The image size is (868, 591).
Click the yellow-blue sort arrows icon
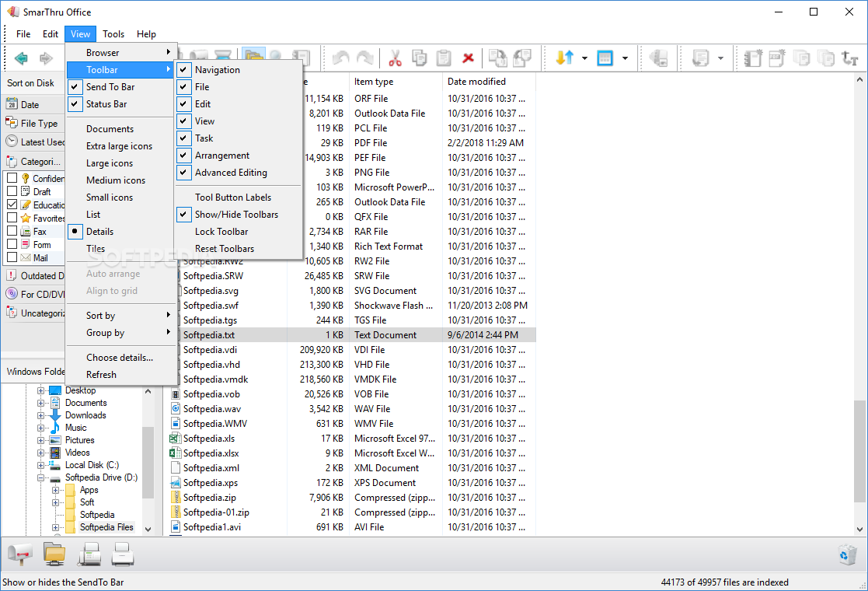(x=564, y=58)
